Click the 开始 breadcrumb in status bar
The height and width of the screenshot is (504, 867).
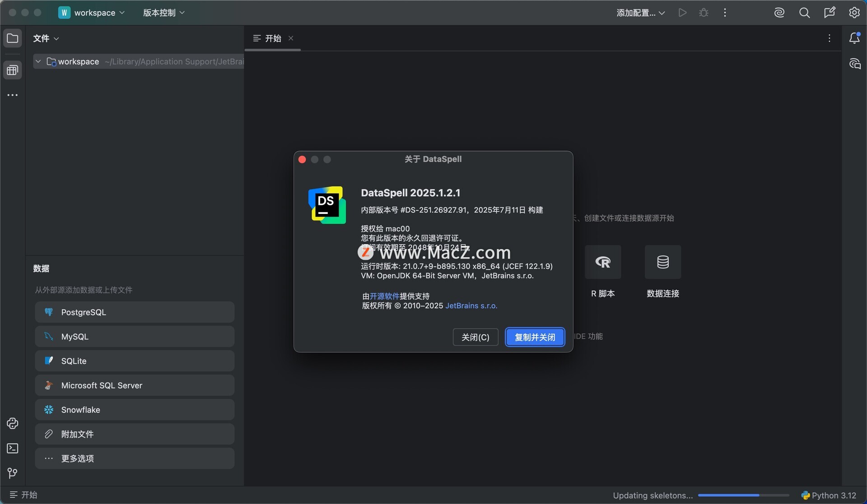pos(23,495)
